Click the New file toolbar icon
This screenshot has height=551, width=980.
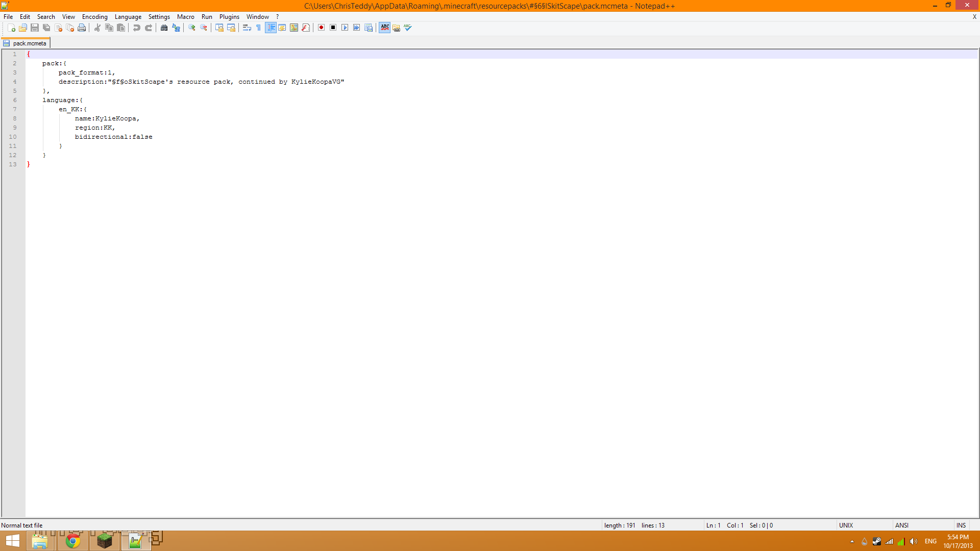click(x=11, y=28)
